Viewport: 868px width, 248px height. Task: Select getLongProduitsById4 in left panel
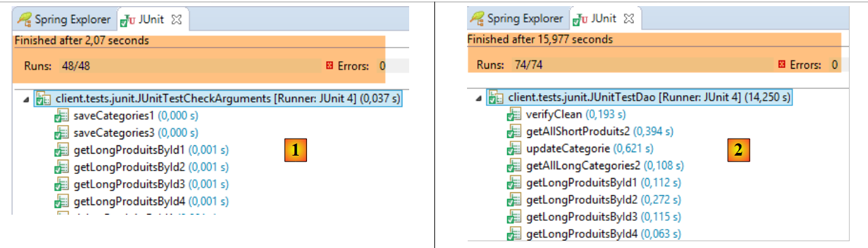point(150,201)
